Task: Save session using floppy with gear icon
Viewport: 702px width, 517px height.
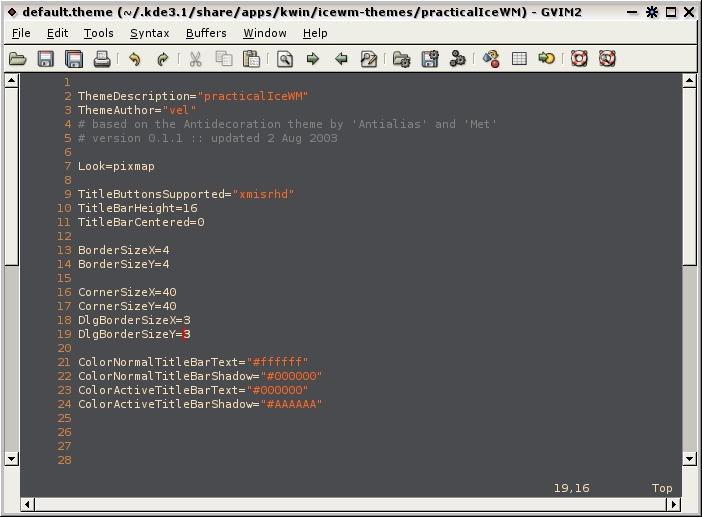Action: pos(430,59)
